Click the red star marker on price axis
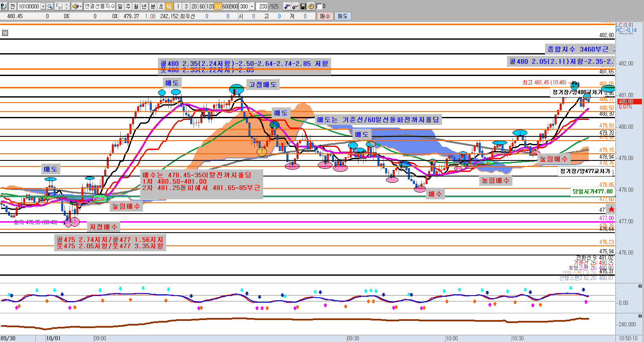The height and width of the screenshot is (342, 644). coord(612,209)
